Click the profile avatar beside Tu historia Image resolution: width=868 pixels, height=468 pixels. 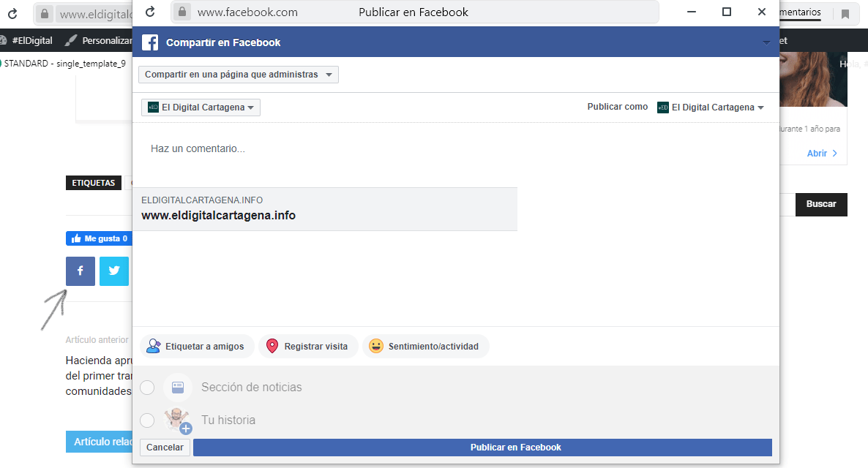(178, 420)
